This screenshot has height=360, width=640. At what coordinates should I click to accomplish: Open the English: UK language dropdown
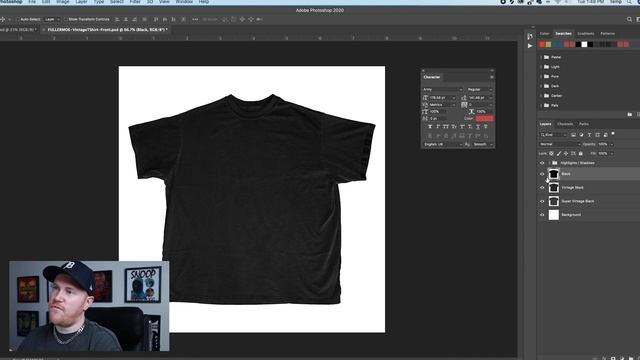(x=442, y=144)
